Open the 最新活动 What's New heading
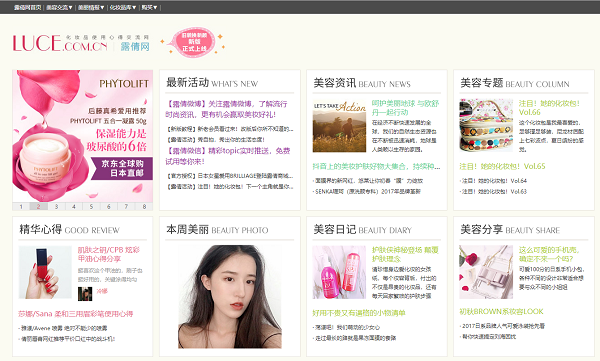This screenshot has width=600, height=361. click(x=212, y=83)
